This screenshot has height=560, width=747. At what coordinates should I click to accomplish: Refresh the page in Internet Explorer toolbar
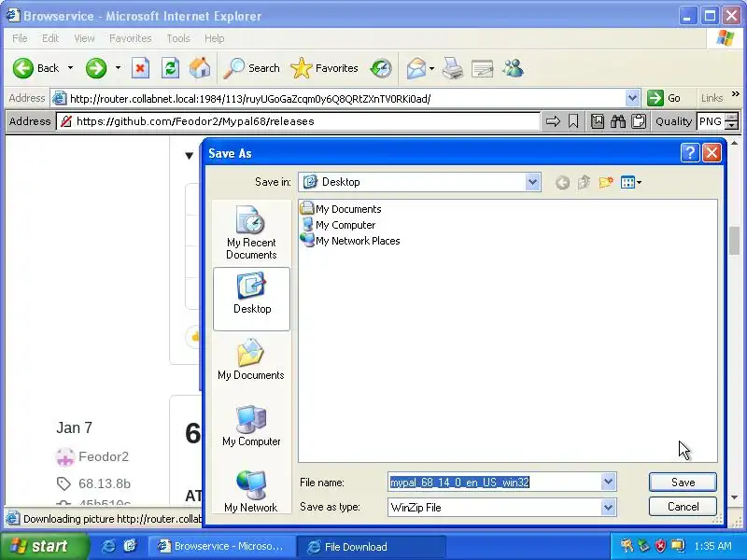(170, 68)
